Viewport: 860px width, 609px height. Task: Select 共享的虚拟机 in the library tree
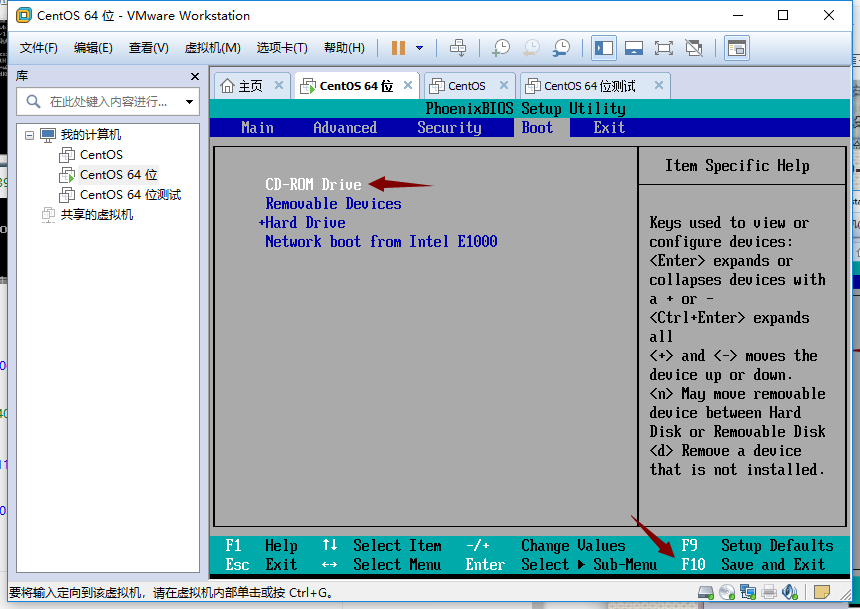point(97,215)
